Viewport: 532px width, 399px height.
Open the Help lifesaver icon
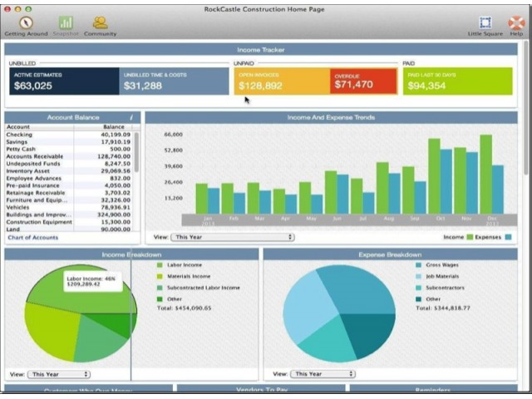click(516, 22)
